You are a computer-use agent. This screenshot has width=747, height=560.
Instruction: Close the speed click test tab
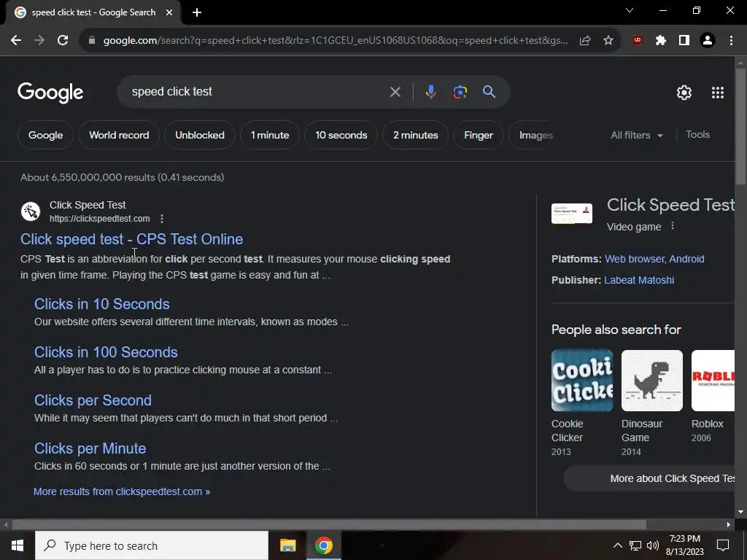click(169, 12)
